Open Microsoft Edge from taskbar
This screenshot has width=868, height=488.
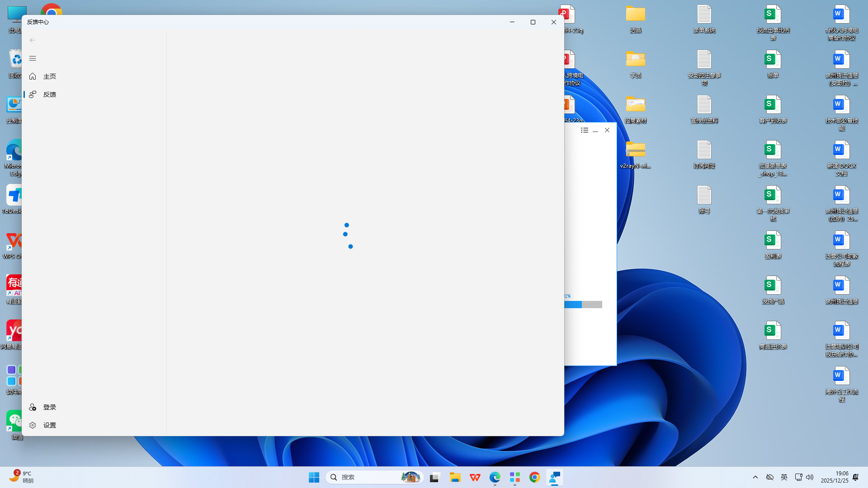(495, 477)
